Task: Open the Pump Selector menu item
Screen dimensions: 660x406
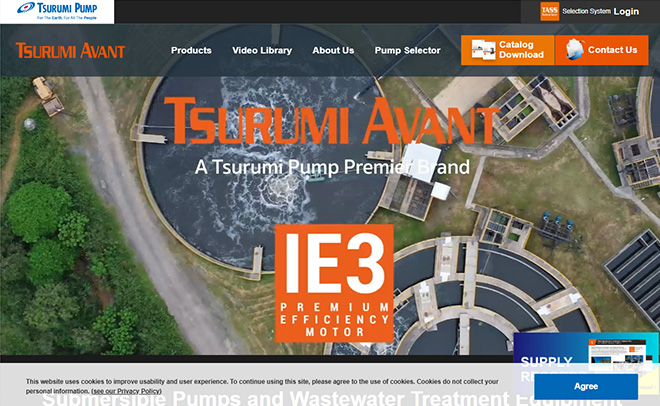Action: click(407, 50)
